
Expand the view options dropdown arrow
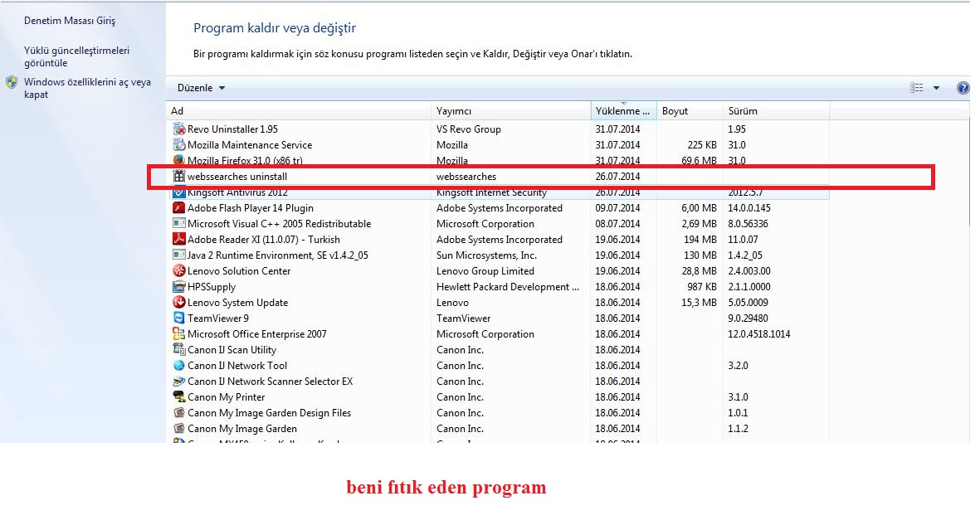point(936,88)
